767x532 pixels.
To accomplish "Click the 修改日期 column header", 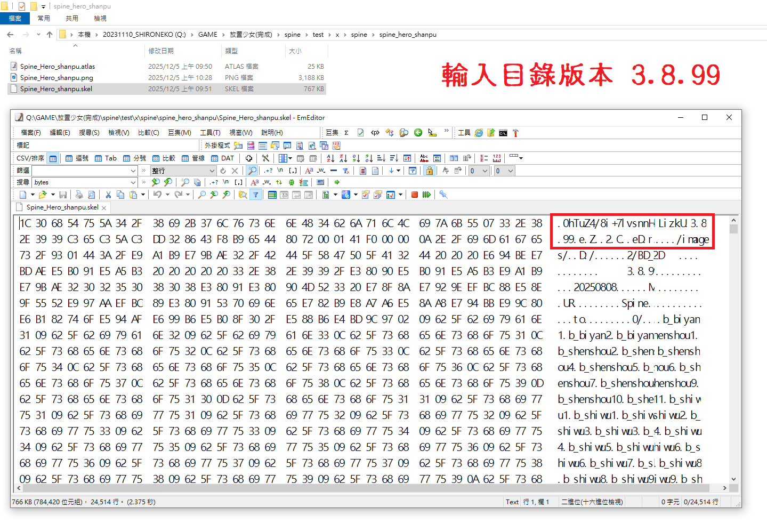I will [161, 51].
